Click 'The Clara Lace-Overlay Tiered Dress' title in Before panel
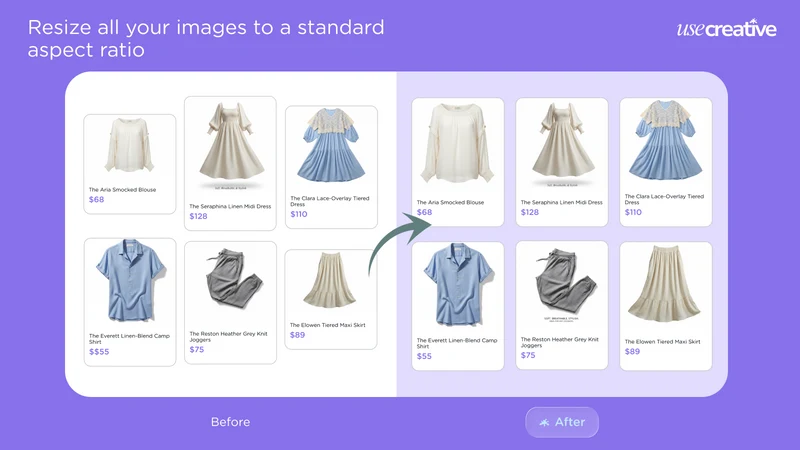800x450 pixels. click(330, 201)
